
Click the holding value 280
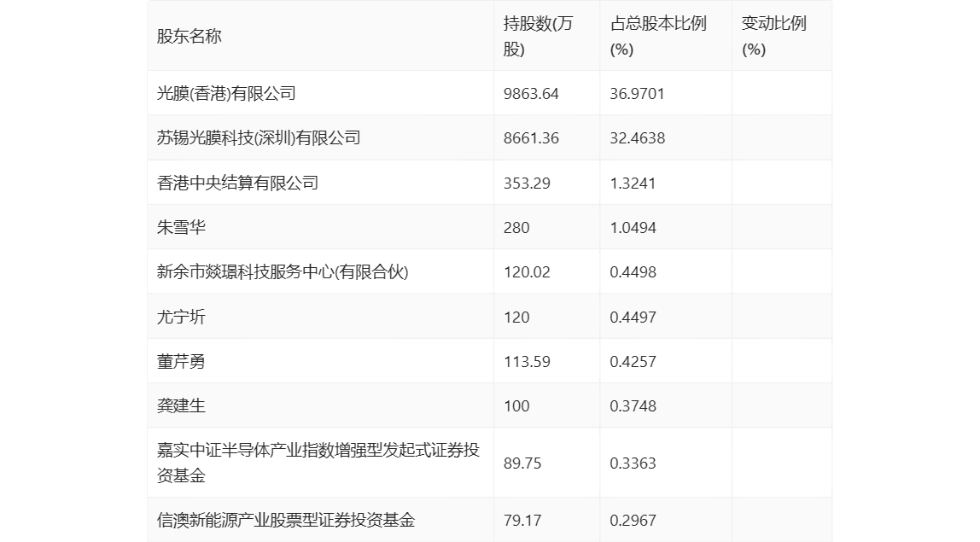point(516,228)
